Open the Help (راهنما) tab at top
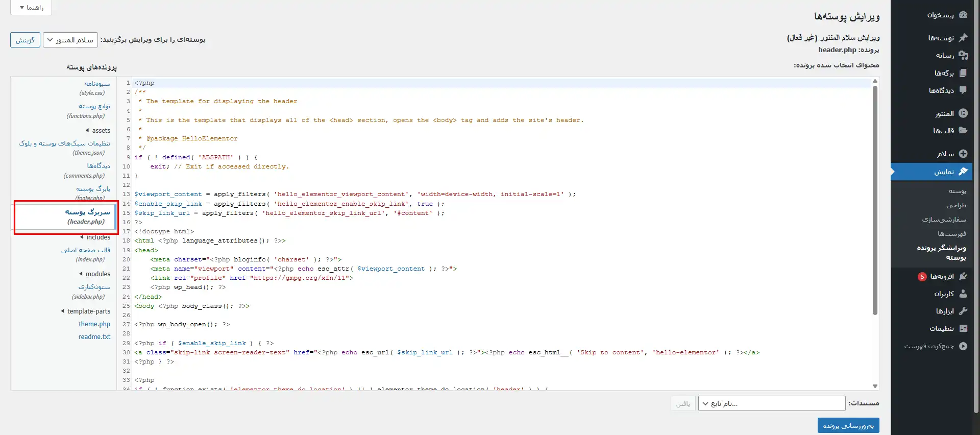Viewport: 980px width, 435px height. pos(31,8)
